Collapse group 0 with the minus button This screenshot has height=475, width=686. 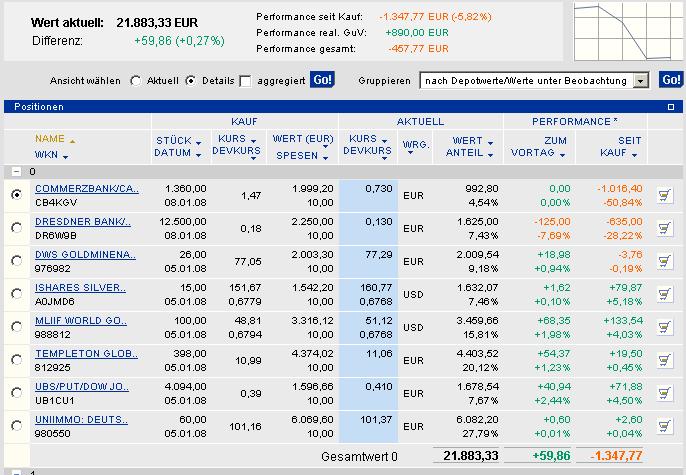point(16,171)
